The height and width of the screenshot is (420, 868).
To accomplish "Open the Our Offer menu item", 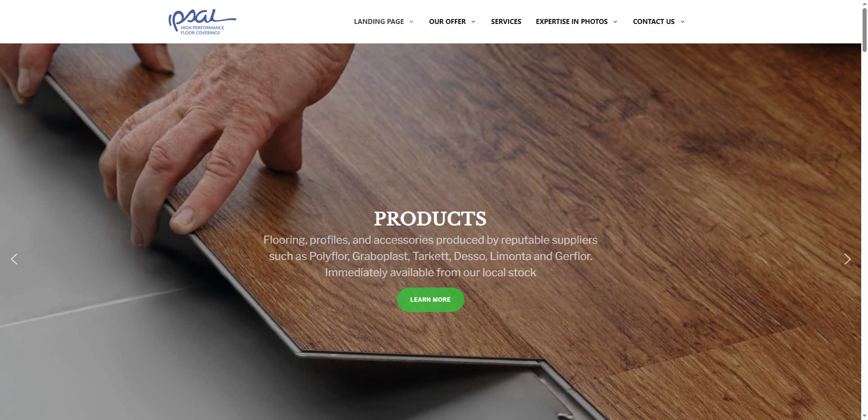I will pos(447,22).
